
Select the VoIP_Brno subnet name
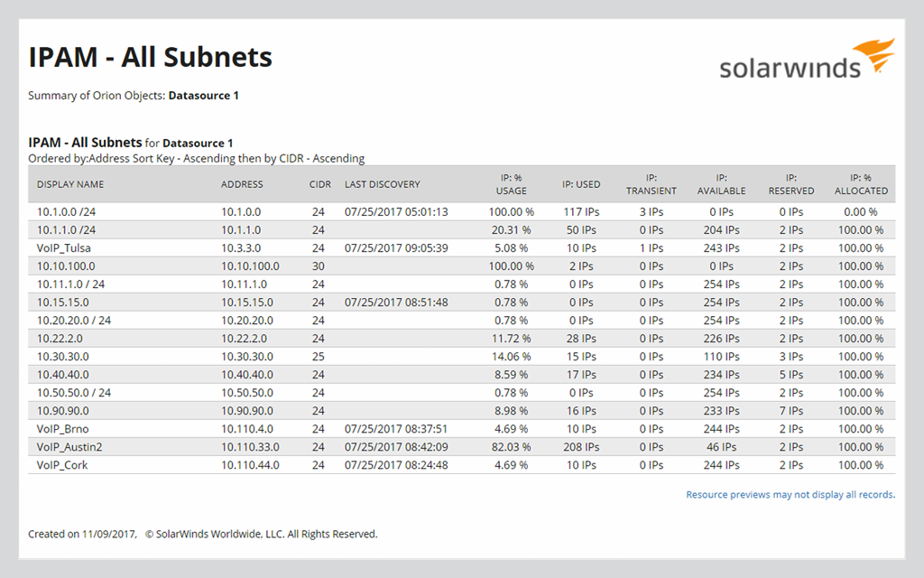[62, 429]
